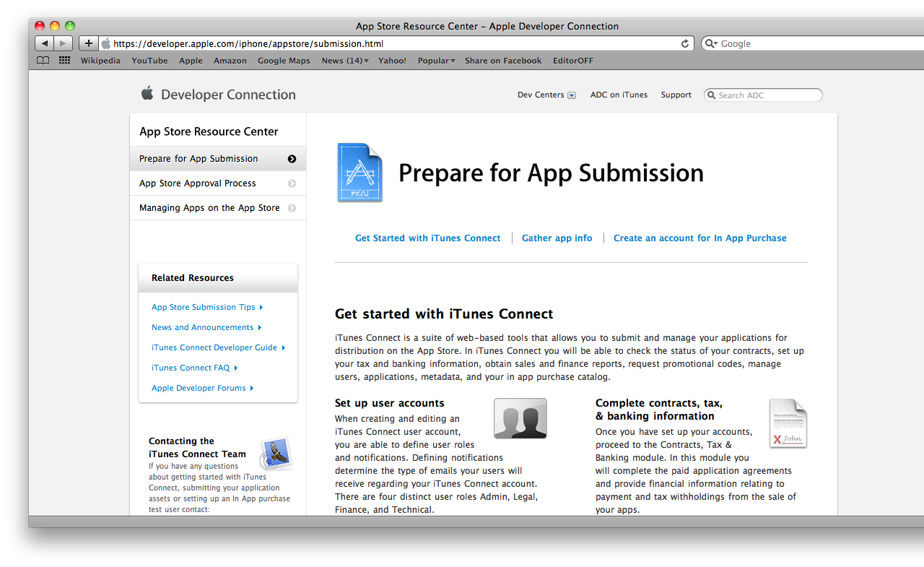Go back with the Safari back arrow
Viewport: 924px width, 567px height.
pos(44,43)
